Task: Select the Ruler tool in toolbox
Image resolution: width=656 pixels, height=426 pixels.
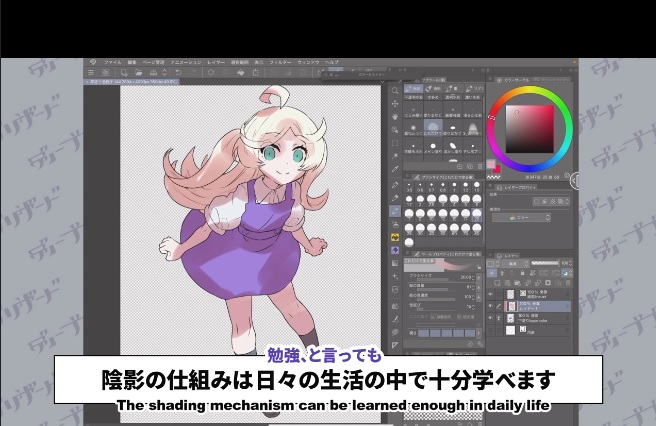Action: 395,345
